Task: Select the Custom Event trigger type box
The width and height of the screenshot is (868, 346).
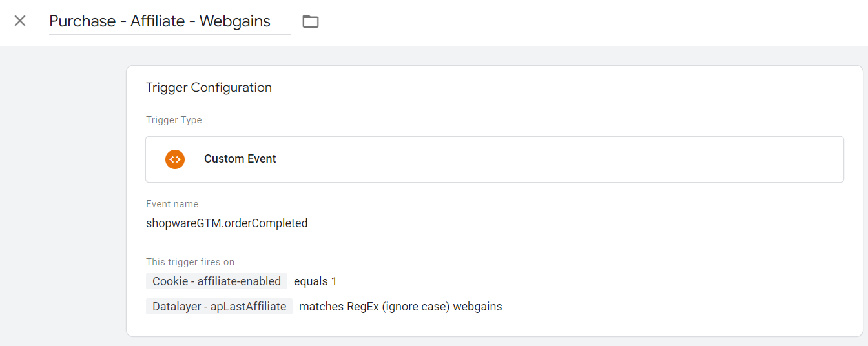Action: 495,159
